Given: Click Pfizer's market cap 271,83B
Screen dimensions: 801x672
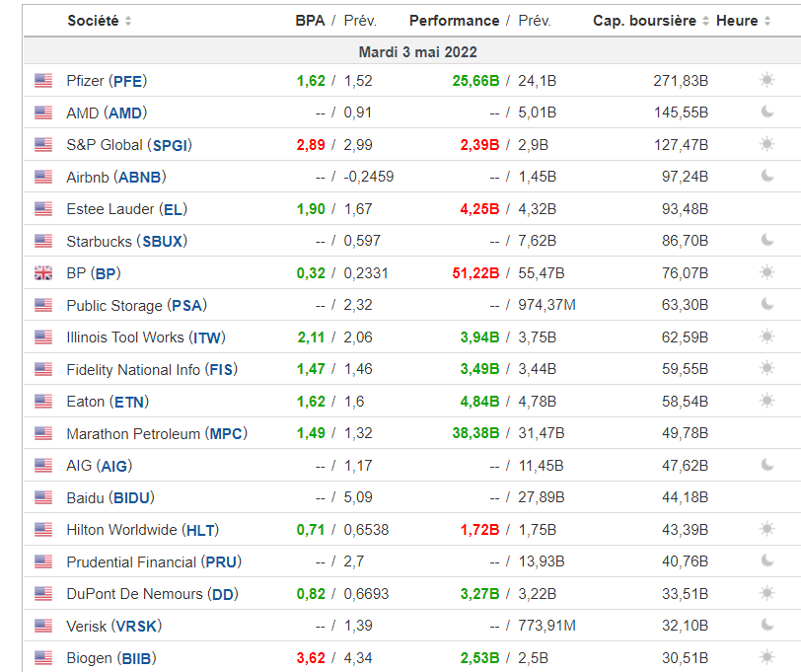Looking at the screenshot, I should 681,81.
